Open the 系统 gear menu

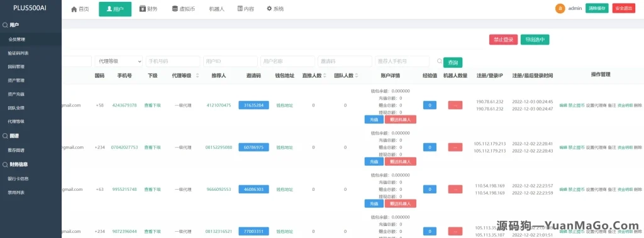click(x=275, y=9)
